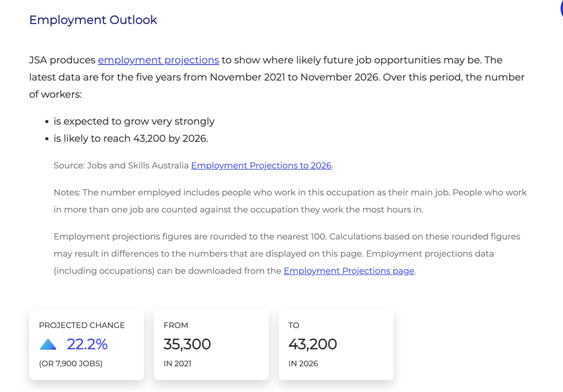Select the 'TO' card label
This screenshot has width=563, height=392.
294,325
